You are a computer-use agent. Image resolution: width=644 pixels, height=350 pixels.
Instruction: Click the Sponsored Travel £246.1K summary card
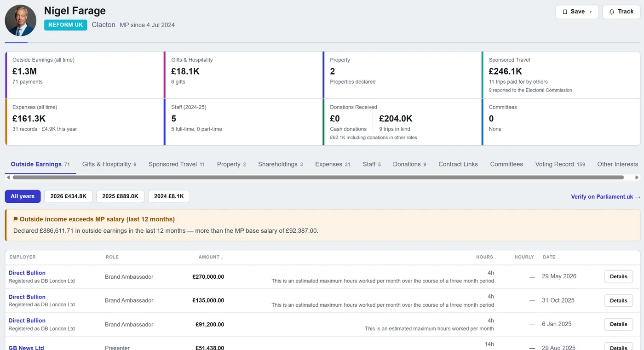tap(561, 75)
